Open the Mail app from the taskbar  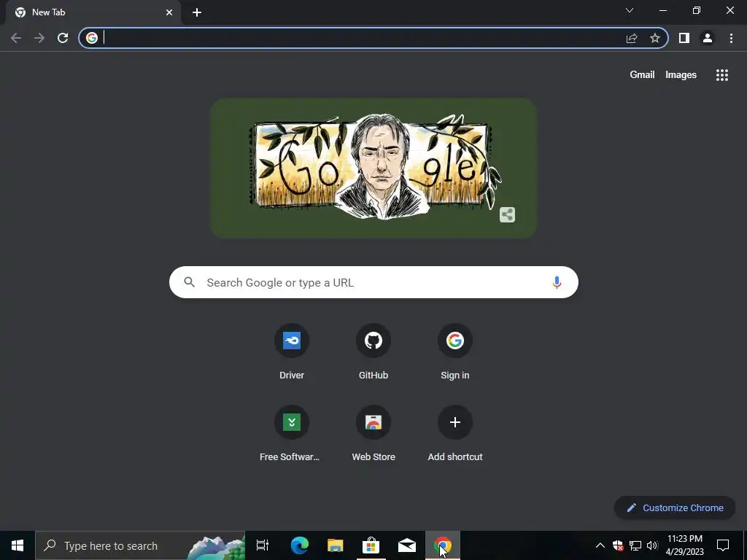pyautogui.click(x=407, y=545)
